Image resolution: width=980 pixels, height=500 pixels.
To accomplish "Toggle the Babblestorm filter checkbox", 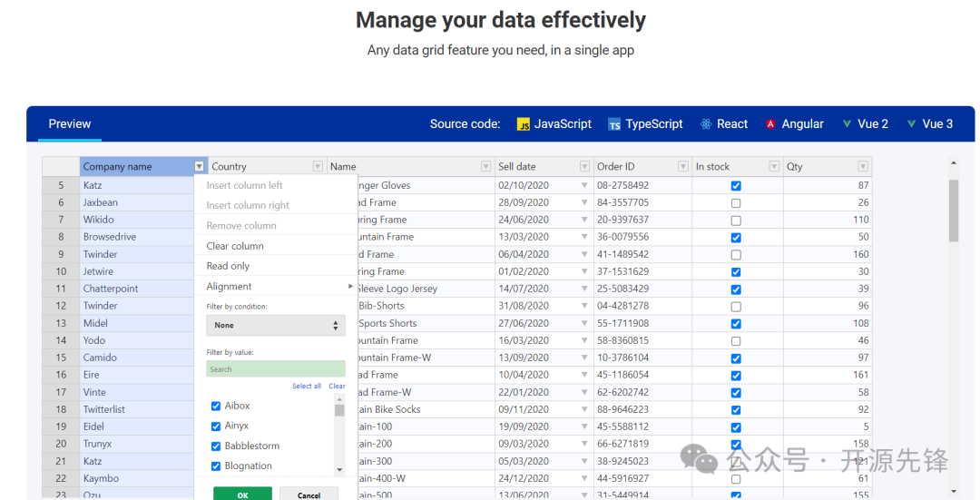I will click(216, 446).
